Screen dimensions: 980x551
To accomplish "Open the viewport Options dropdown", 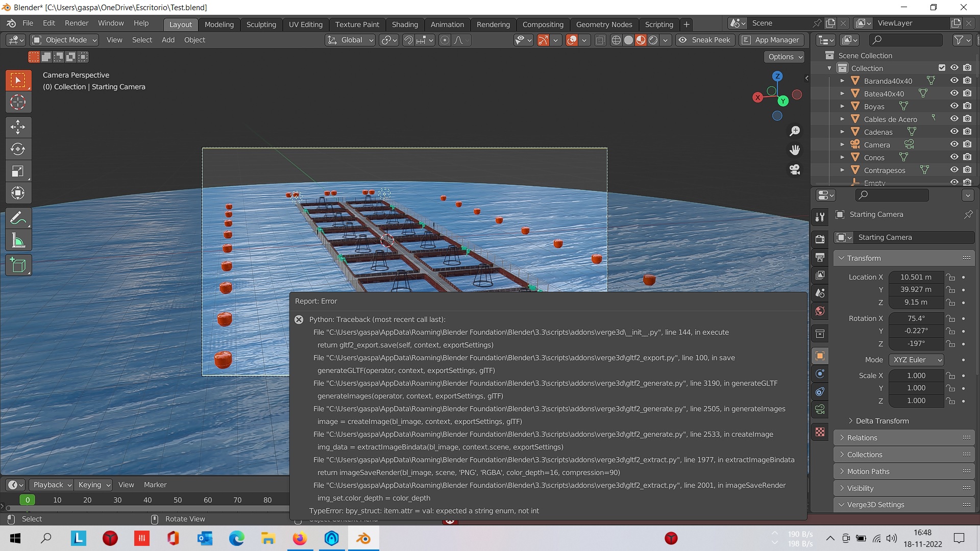I will 785,57.
